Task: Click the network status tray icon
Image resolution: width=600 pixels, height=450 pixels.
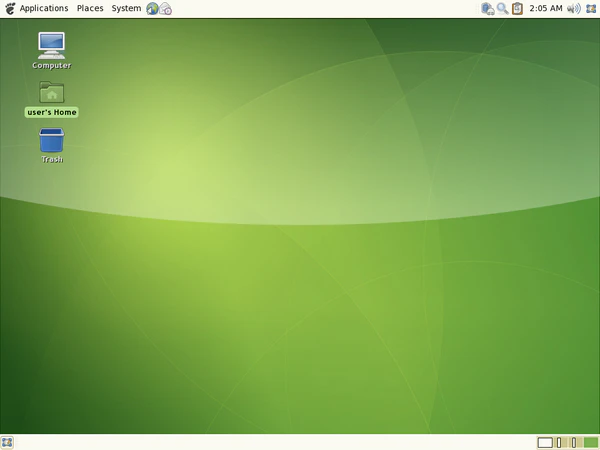Action: (x=487, y=8)
